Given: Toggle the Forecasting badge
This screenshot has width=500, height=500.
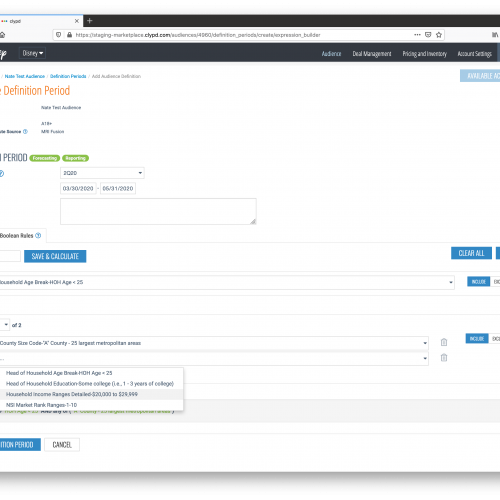Looking at the screenshot, I should pyautogui.click(x=45, y=158).
